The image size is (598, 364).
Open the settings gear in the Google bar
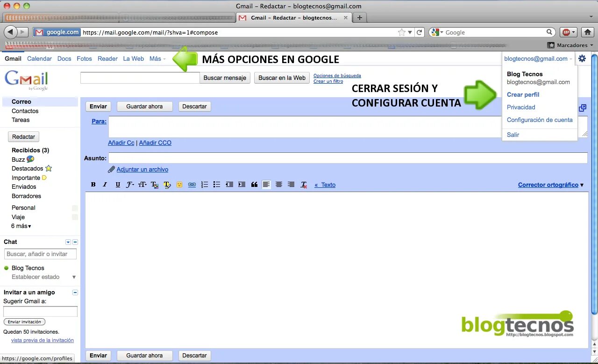(x=582, y=58)
